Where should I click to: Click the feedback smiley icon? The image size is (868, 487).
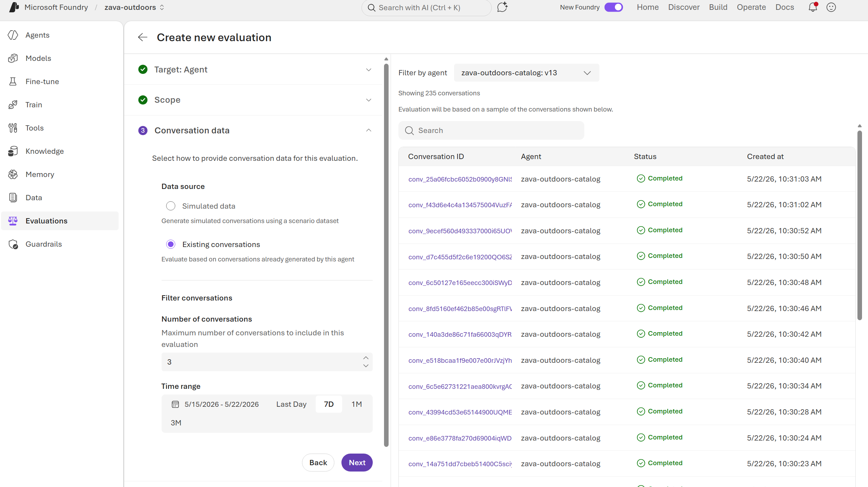point(831,7)
